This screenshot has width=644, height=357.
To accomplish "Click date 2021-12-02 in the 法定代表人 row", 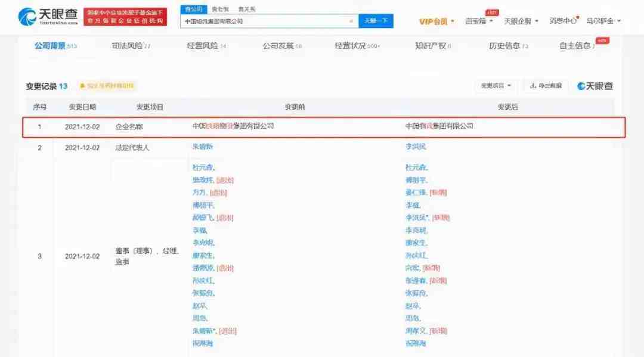I will point(82,148).
